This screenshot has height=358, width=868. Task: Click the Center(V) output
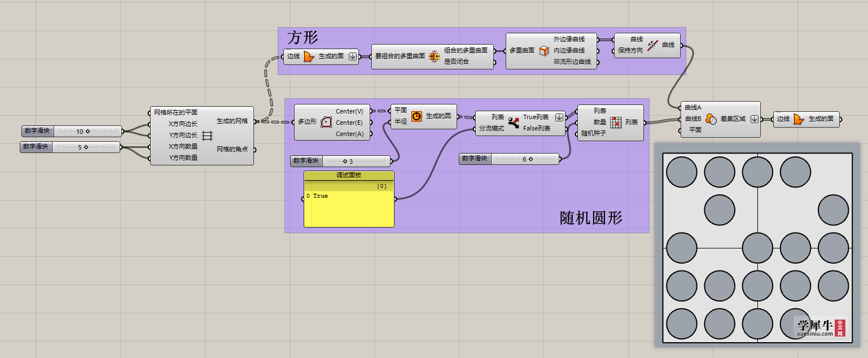[x=349, y=111]
